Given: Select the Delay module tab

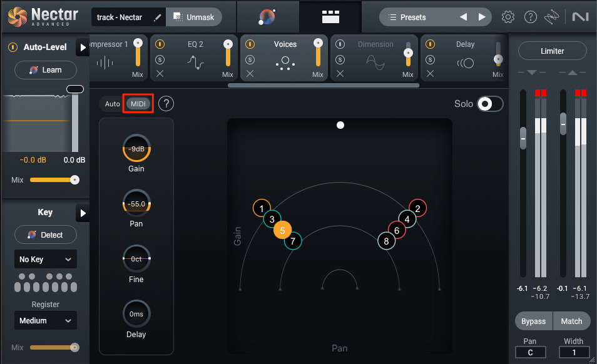Looking at the screenshot, I should (464, 58).
